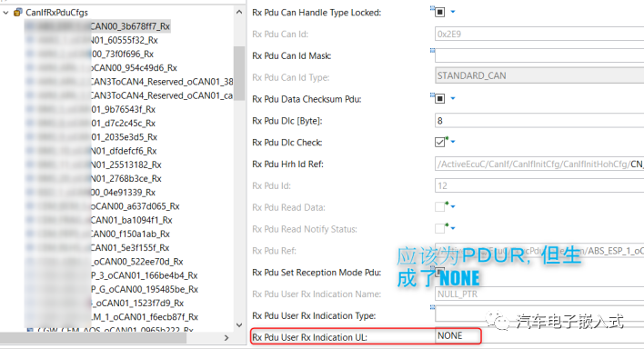
Task: Open dropdown arrow beside Read Notify Status
Action: coord(453,228)
